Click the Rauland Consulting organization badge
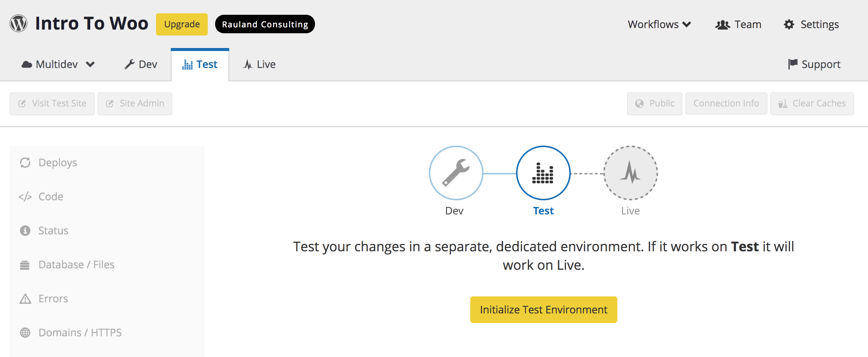 tap(265, 24)
